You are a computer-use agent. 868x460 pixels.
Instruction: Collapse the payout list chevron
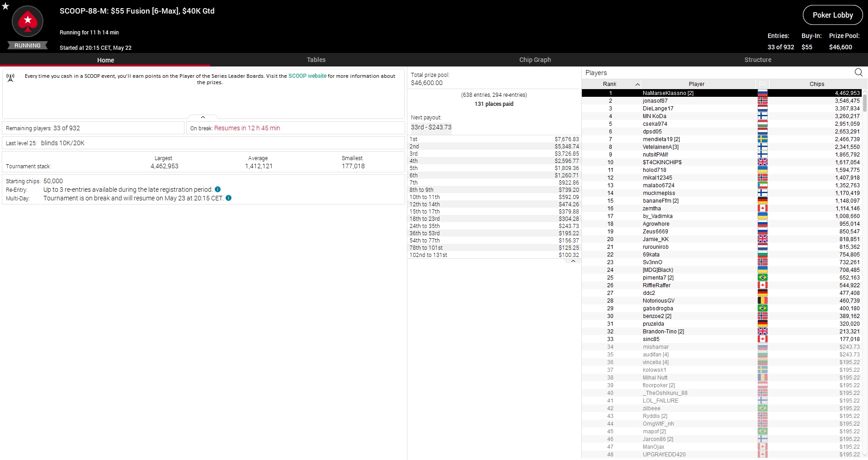tap(573, 261)
